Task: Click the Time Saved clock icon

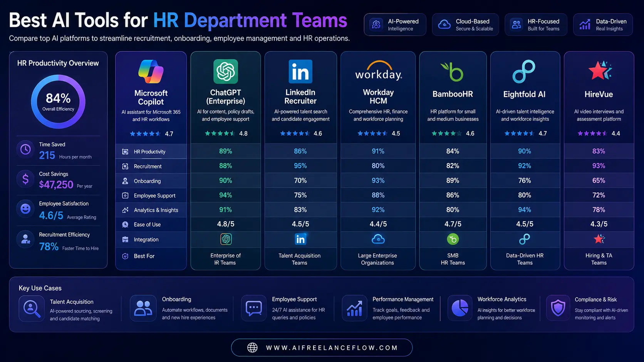Action: coord(25,150)
